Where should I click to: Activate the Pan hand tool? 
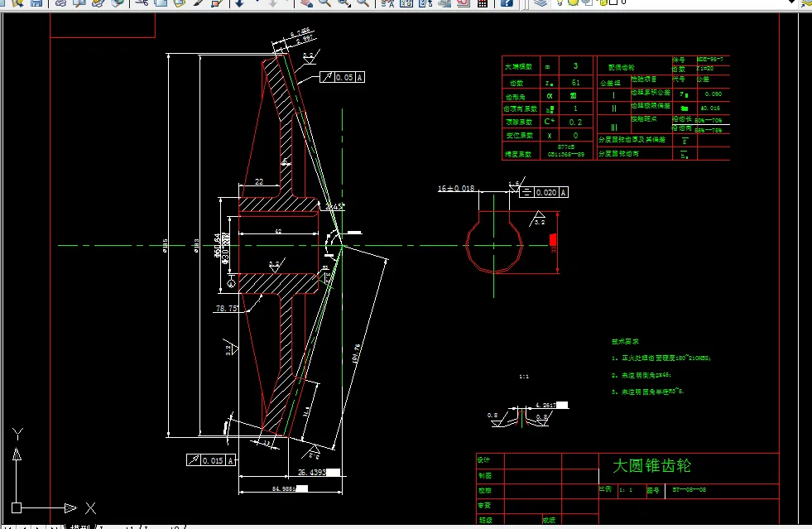306,2
